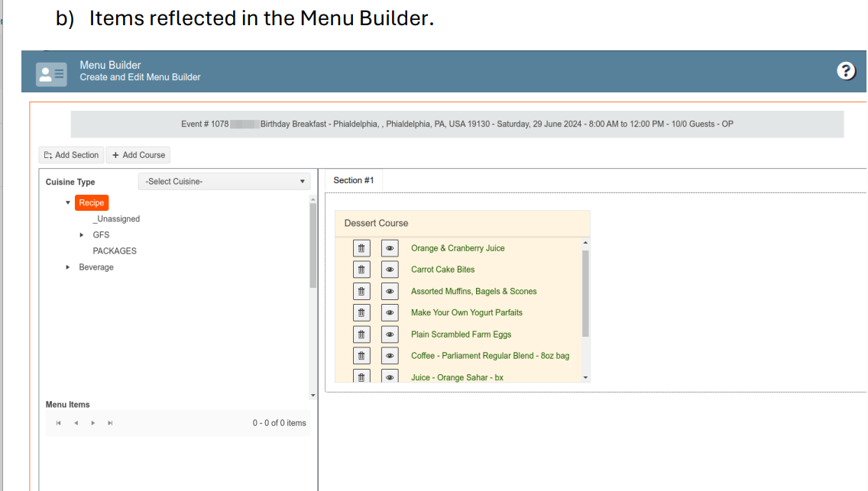View Orange & Cranberry Juice with eye icon

390,248
